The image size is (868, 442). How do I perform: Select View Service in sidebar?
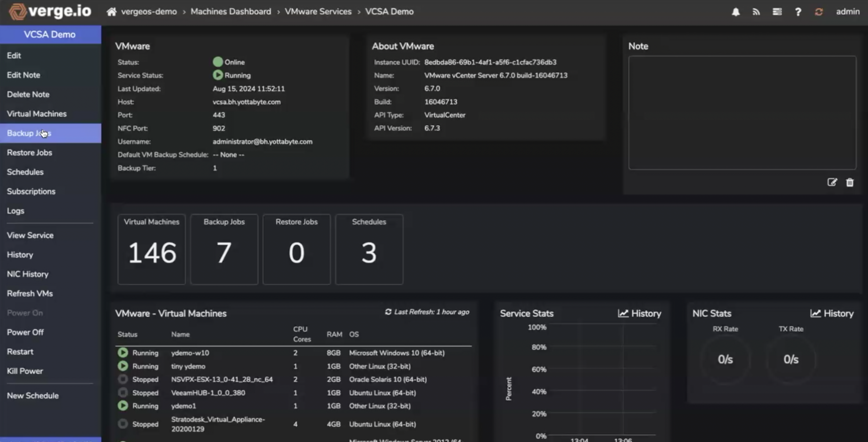[x=51, y=235]
